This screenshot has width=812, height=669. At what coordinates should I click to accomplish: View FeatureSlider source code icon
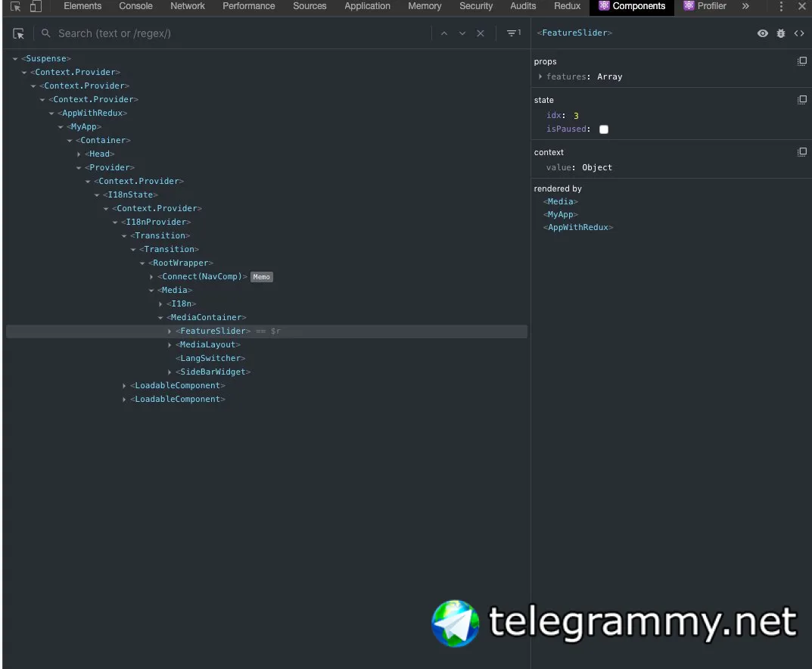click(799, 33)
